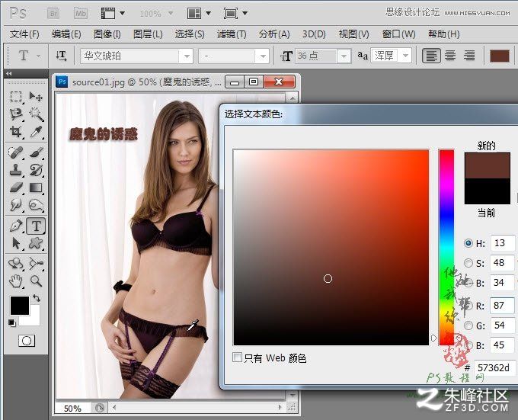Select the 3D Rotate tool
The width and height of the screenshot is (518, 420).
click(16, 264)
